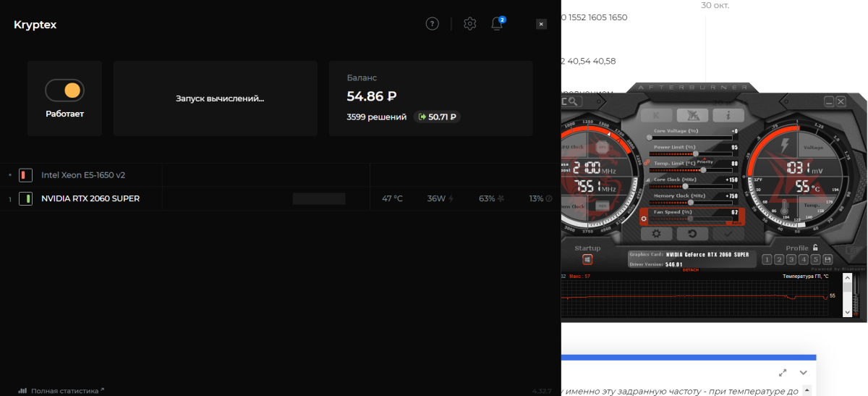This screenshot has width=868, height=396.
Task: Click the 47 °C GPU temperature value
Action: pos(392,198)
